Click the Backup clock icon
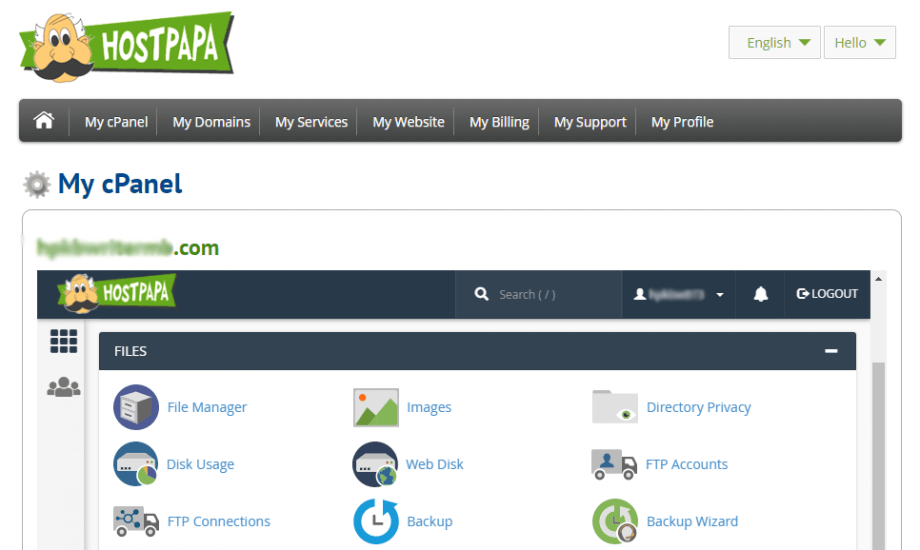 (376, 521)
